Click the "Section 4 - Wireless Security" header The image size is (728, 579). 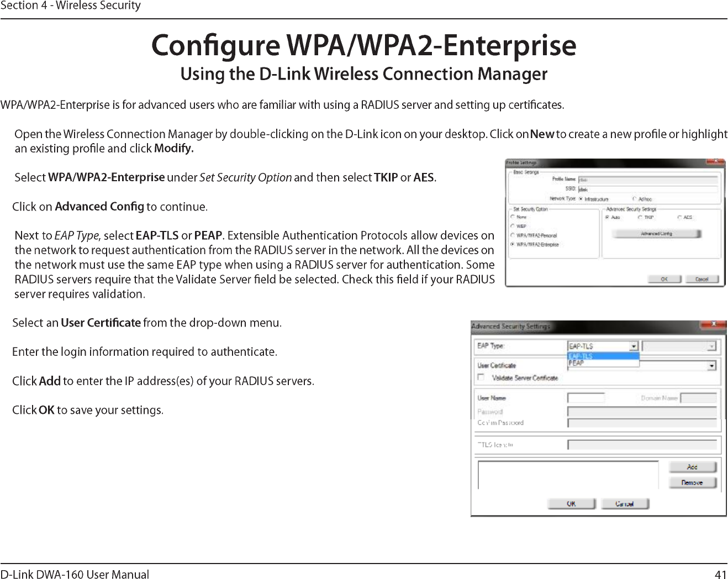click(x=71, y=6)
